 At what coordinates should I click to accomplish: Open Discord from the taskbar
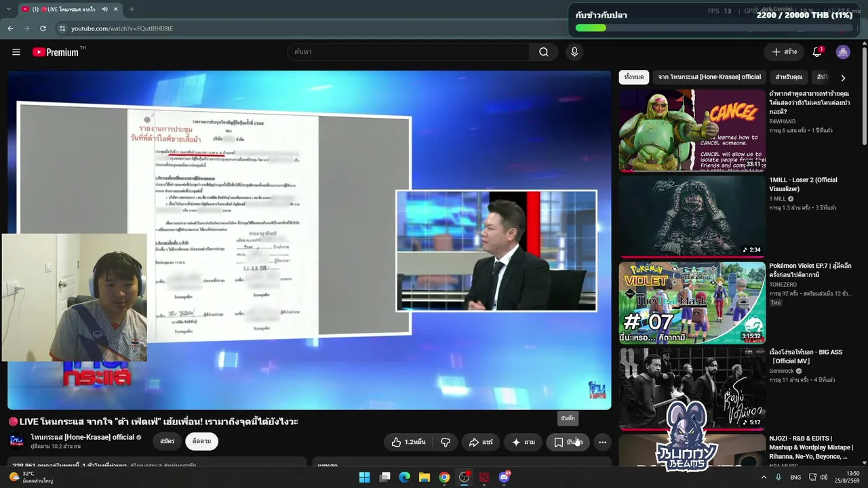click(x=504, y=477)
